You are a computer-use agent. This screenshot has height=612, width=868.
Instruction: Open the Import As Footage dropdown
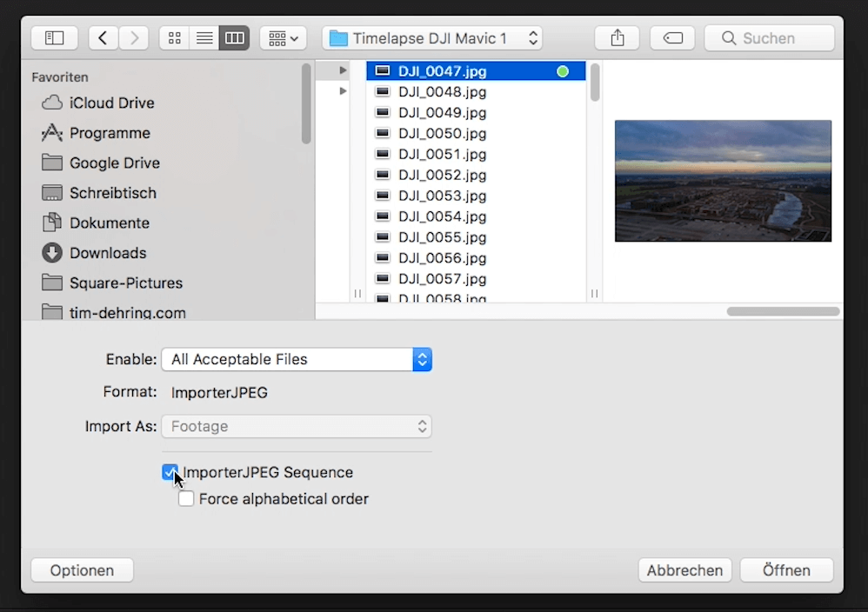pyautogui.click(x=297, y=427)
